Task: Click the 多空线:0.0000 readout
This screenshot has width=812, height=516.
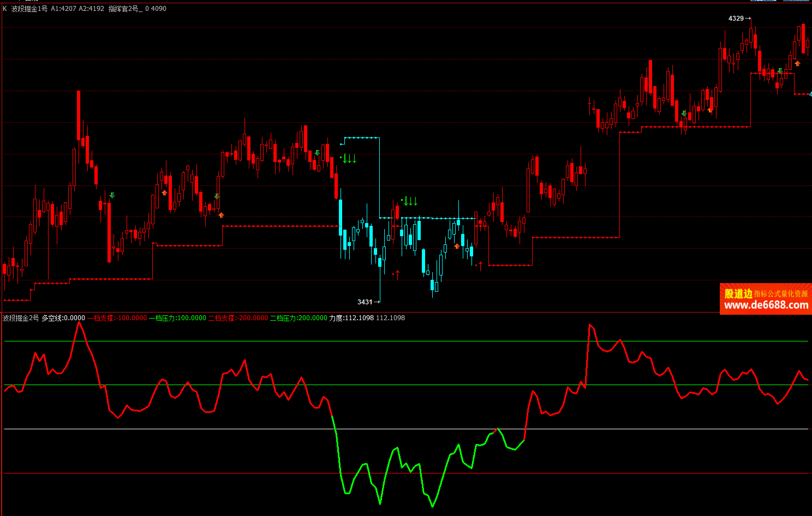Action: click(63, 318)
